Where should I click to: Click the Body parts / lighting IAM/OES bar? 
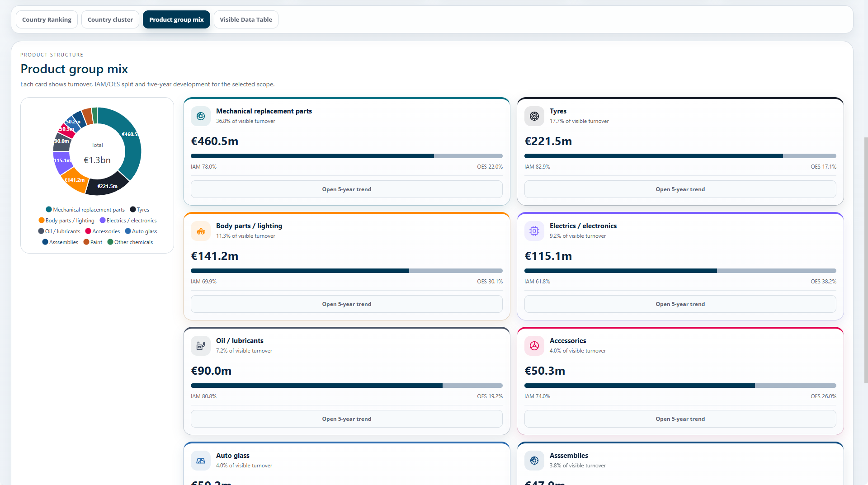(347, 271)
